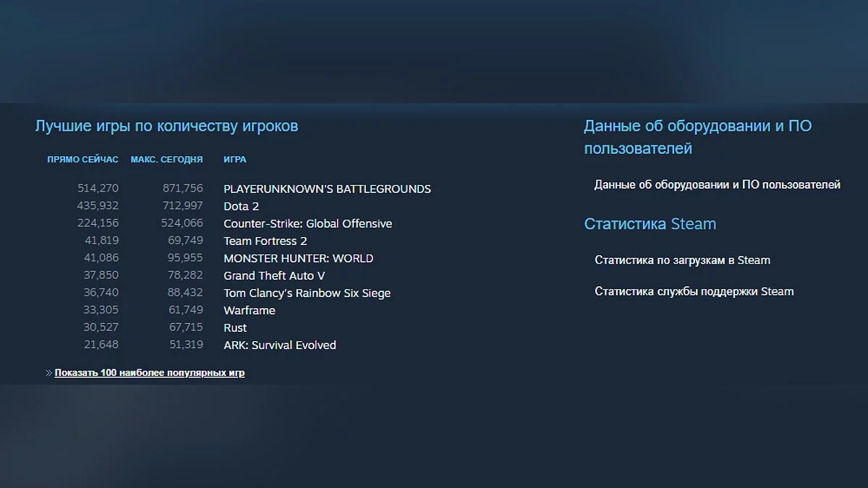This screenshot has height=488, width=868.
Task: Click peak value 69,749
Action: click(186, 240)
